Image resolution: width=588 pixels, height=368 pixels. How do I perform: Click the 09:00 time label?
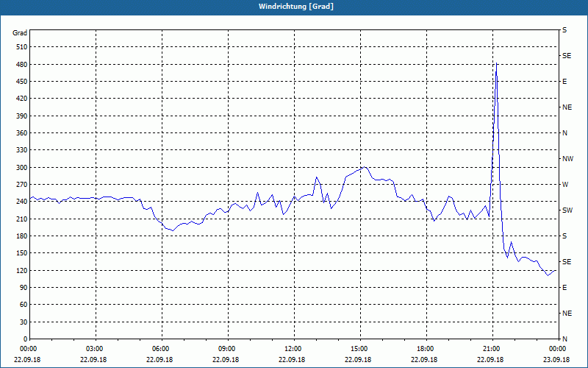226,349
